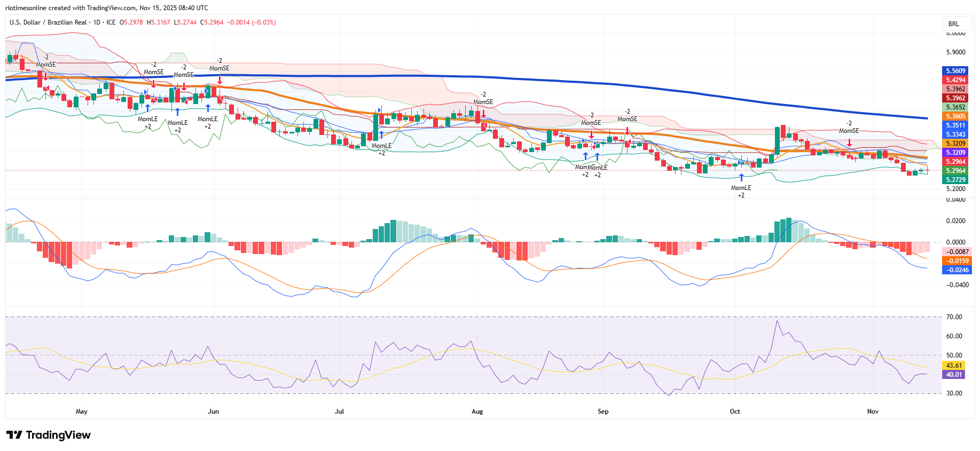980x451 pixels.
Task: Click the Sep label on time axis
Action: tap(603, 412)
